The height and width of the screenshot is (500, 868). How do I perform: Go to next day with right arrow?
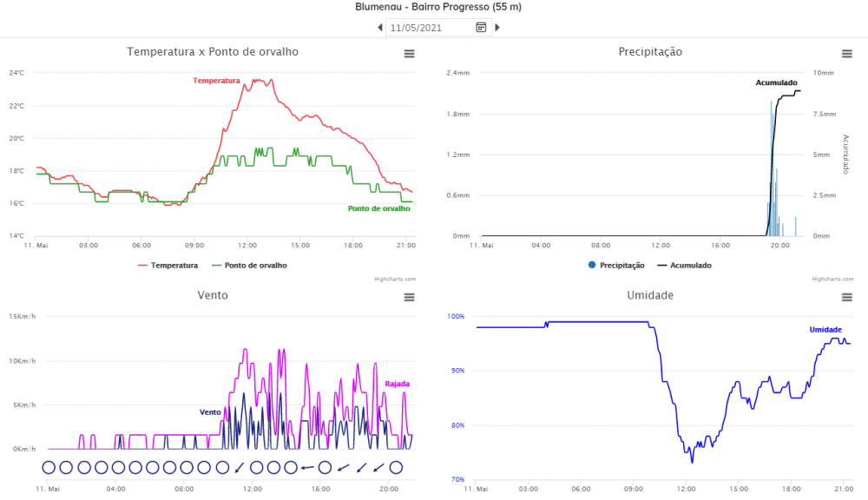point(497,27)
